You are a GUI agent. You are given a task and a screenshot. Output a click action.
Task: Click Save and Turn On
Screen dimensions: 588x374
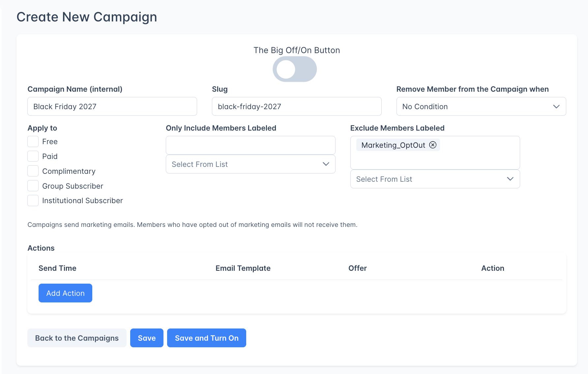tap(207, 338)
